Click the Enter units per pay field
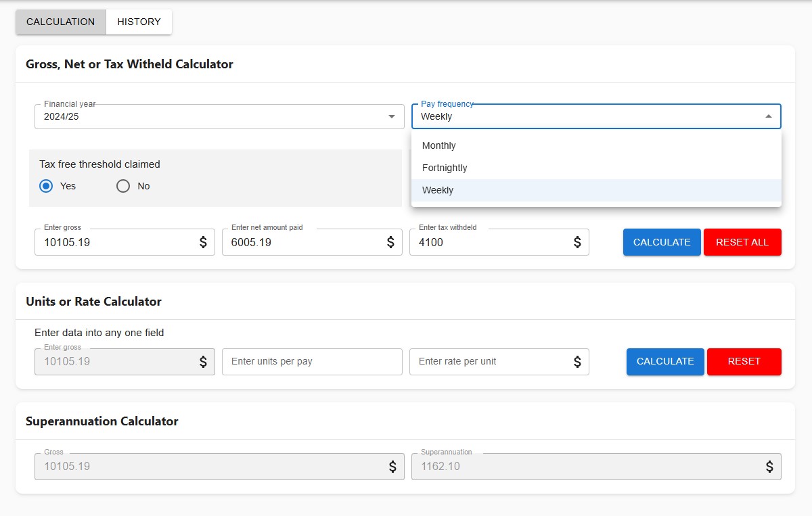The width and height of the screenshot is (812, 516). 312,362
